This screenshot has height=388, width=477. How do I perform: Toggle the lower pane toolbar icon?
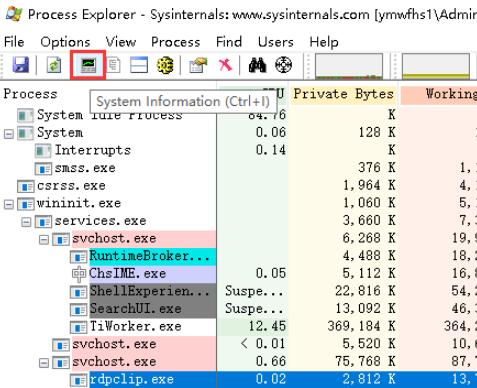tap(139, 65)
